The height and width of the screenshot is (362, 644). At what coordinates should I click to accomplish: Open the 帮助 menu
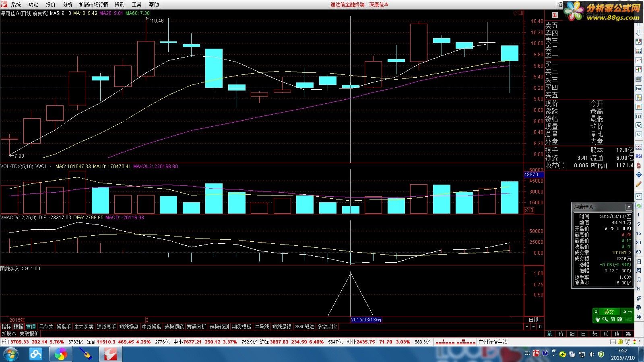pos(154,4)
